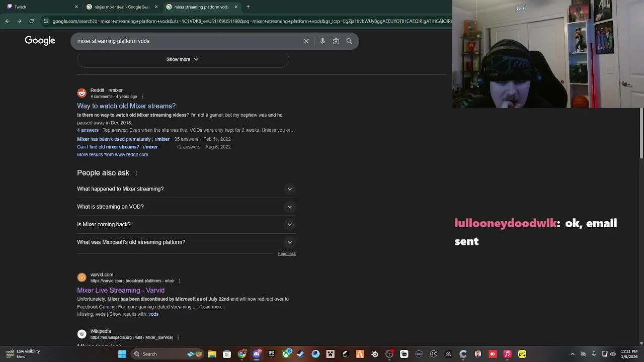Open Xbox app from taskbar
Viewport: 644px width, 362px height.
click(286, 354)
